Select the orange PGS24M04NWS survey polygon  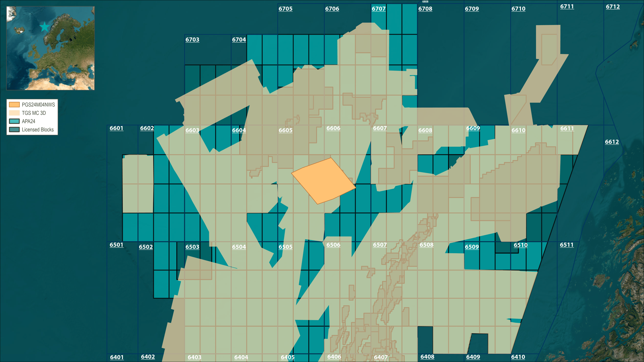tap(324, 181)
